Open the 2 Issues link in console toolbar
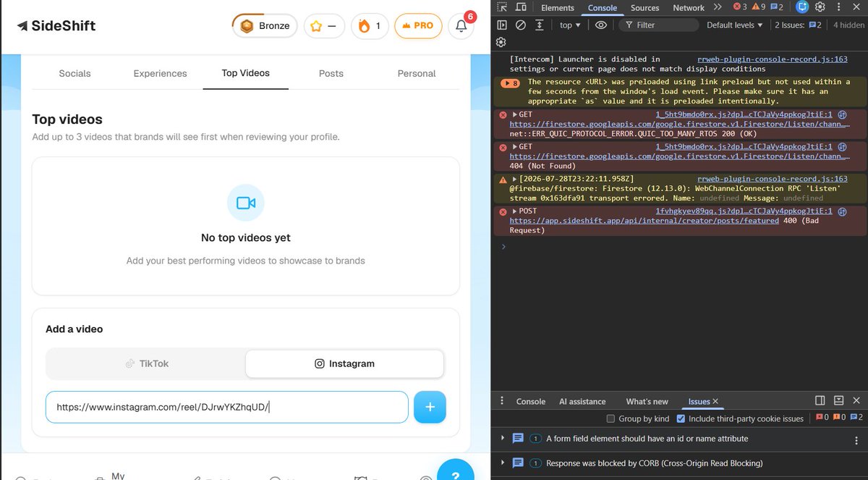The image size is (868, 480). click(798, 25)
